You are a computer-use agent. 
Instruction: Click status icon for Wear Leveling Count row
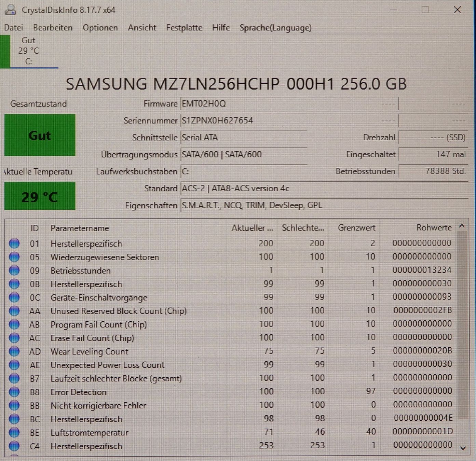(14, 351)
